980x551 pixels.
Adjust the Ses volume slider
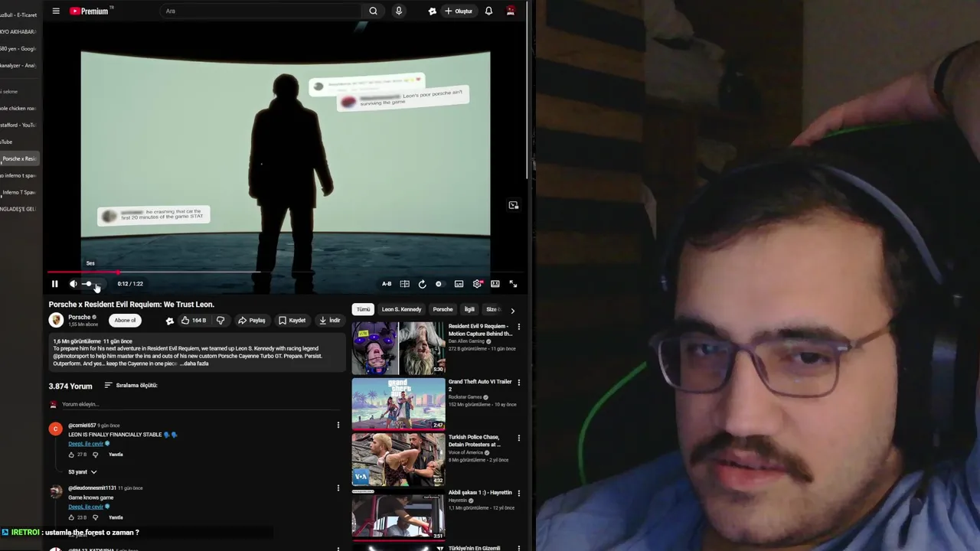(x=91, y=284)
